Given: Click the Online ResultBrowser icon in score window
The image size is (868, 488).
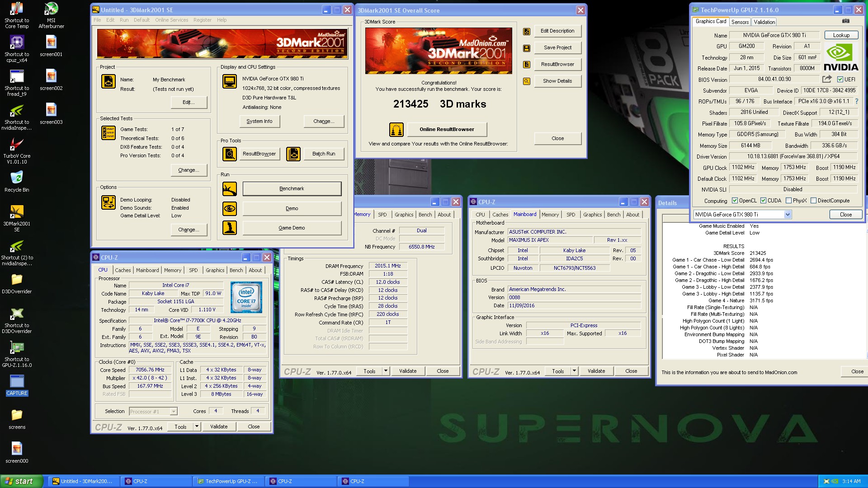Looking at the screenshot, I should (396, 130).
